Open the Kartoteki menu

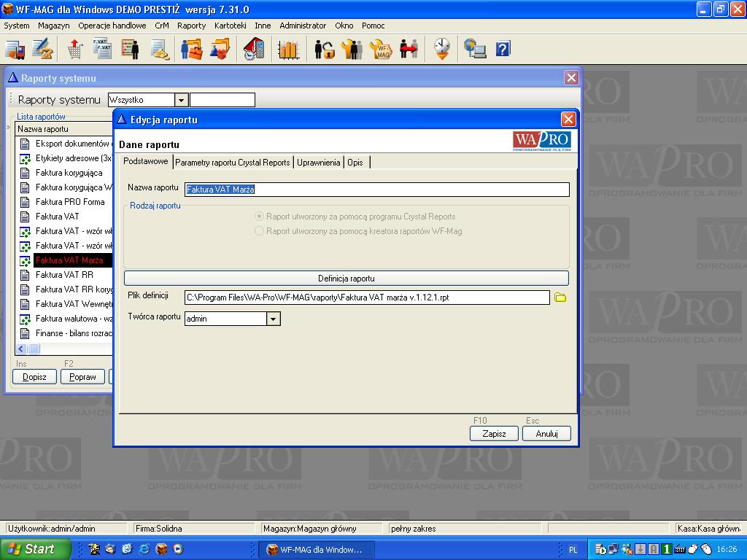[x=230, y=26]
